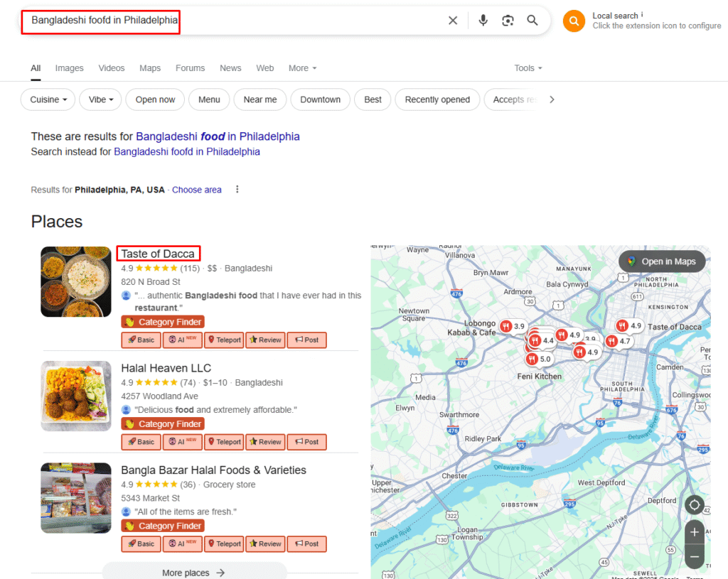Switch to the Videos tab
Image resolution: width=728 pixels, height=579 pixels.
pos(112,68)
